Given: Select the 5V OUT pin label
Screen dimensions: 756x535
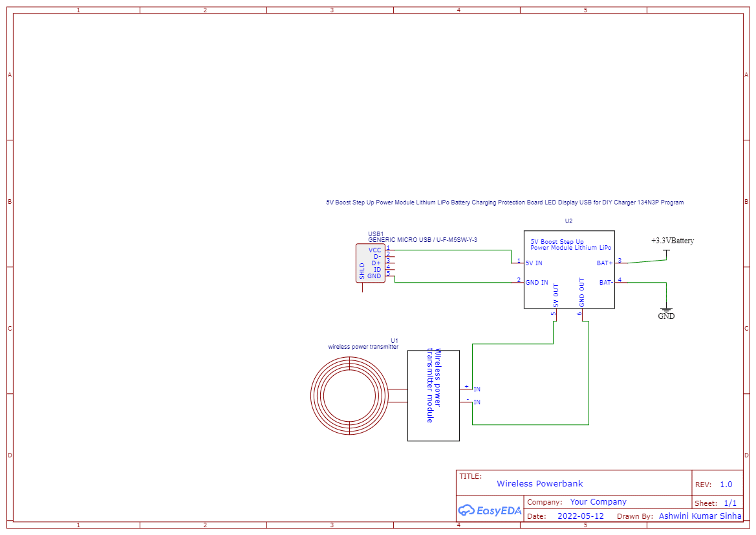Looking at the screenshot, I should tap(556, 295).
